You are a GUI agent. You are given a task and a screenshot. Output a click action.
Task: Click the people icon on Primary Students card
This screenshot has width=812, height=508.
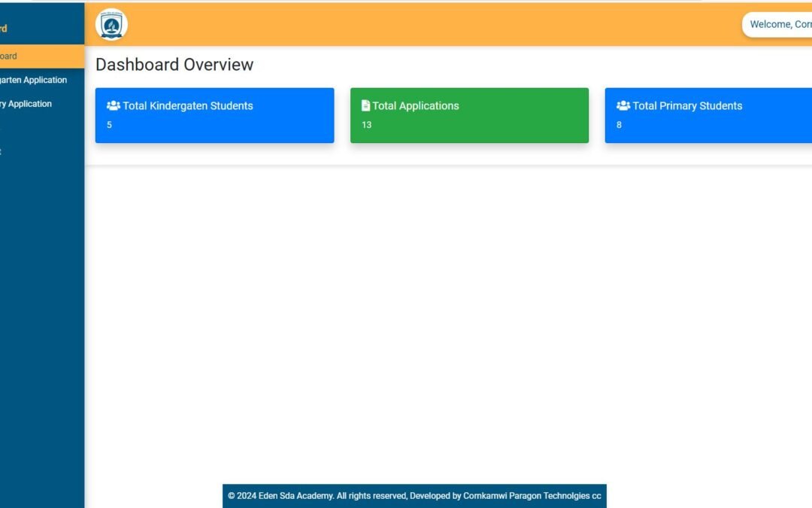tap(623, 105)
